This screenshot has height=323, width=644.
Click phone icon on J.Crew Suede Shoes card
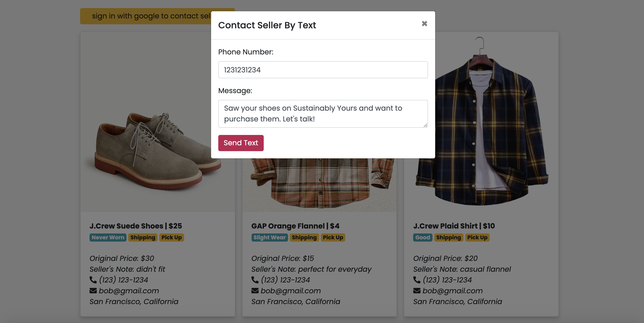point(93,280)
